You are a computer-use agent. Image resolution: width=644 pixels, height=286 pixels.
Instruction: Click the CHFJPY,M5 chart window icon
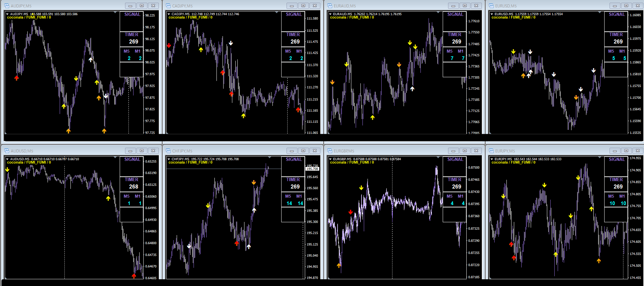pyautogui.click(x=168, y=151)
